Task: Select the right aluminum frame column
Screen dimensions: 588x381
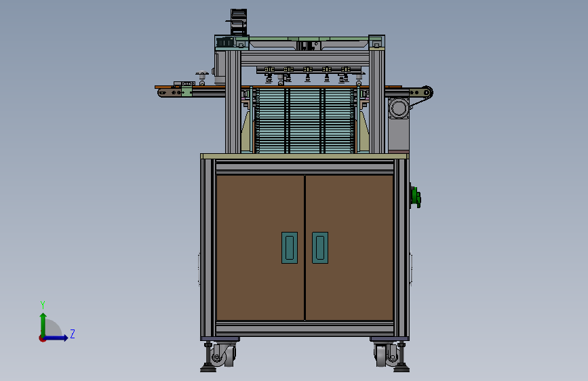Action: [377, 101]
